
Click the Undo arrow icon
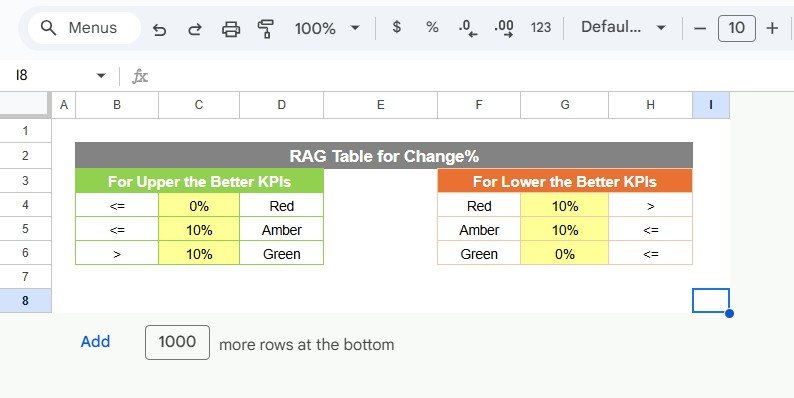[160, 29]
